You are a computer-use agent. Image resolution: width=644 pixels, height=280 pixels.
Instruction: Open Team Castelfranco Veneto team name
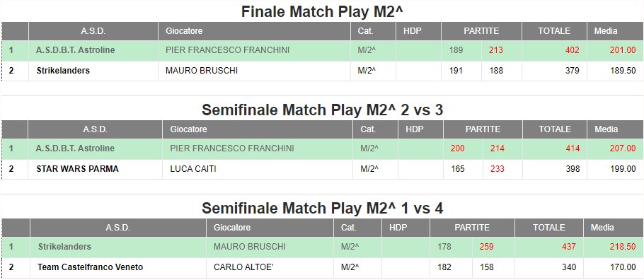[91, 267]
